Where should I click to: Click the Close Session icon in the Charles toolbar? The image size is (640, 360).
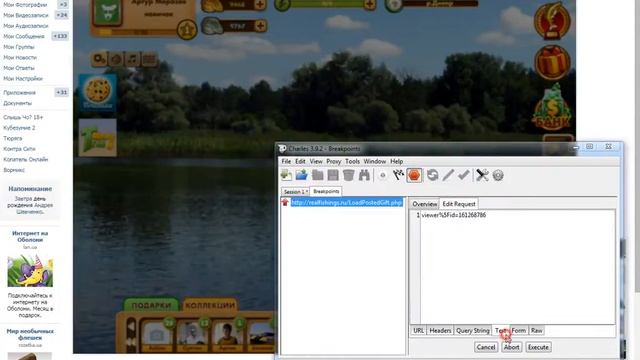(x=318, y=175)
